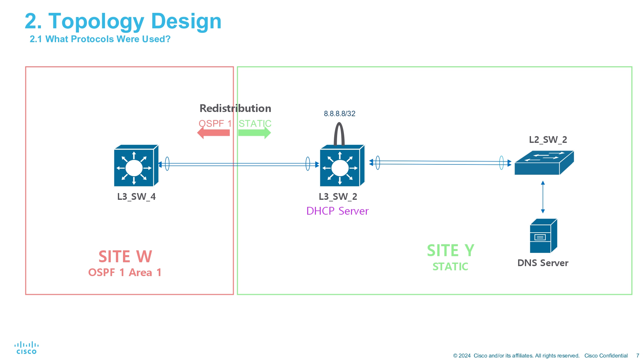The height and width of the screenshot is (362, 644).
Task: Click vertical arrow between L2_SW_2 and DNS Server
Action: point(543,197)
